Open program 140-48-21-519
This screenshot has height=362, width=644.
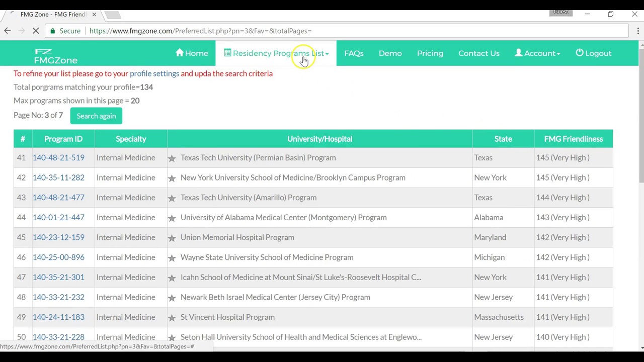point(58,158)
